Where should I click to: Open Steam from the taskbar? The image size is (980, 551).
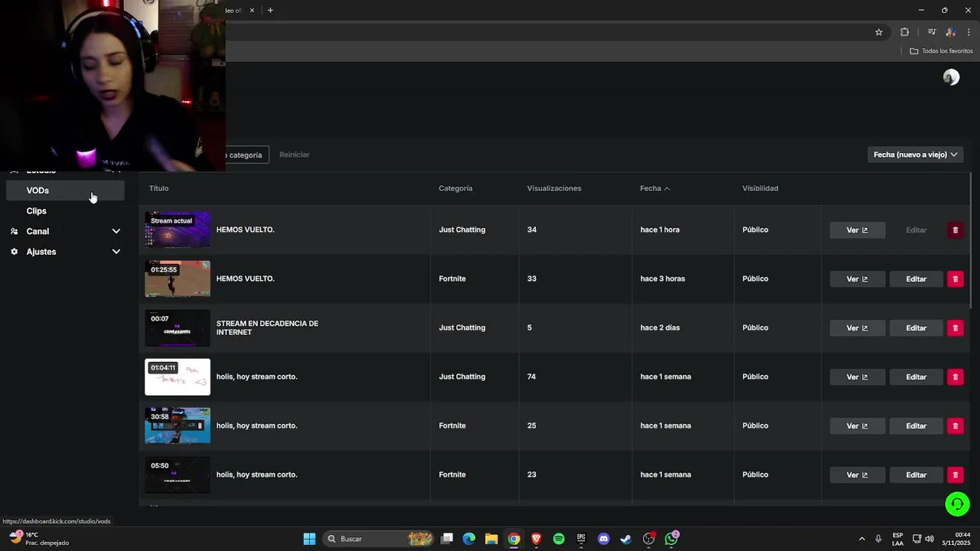click(626, 539)
